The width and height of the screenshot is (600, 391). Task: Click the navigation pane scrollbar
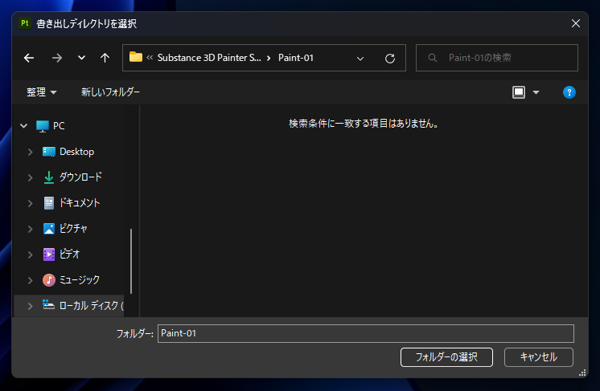tap(131, 261)
